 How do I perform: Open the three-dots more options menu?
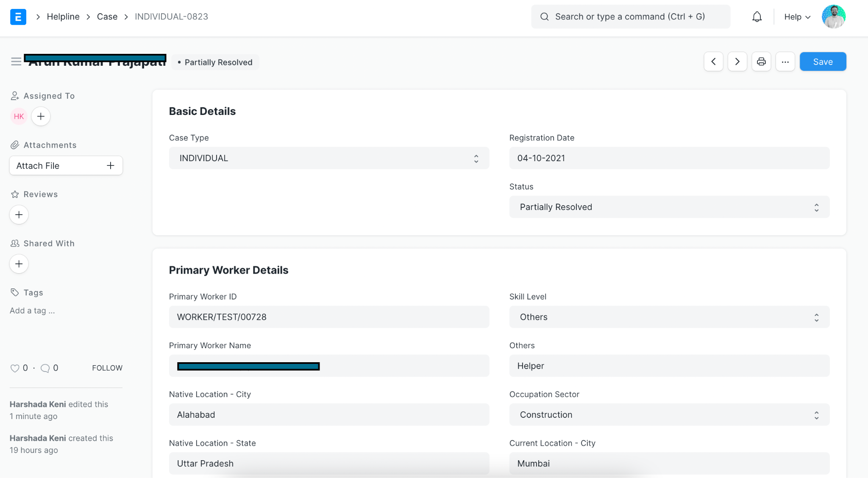[x=785, y=62]
